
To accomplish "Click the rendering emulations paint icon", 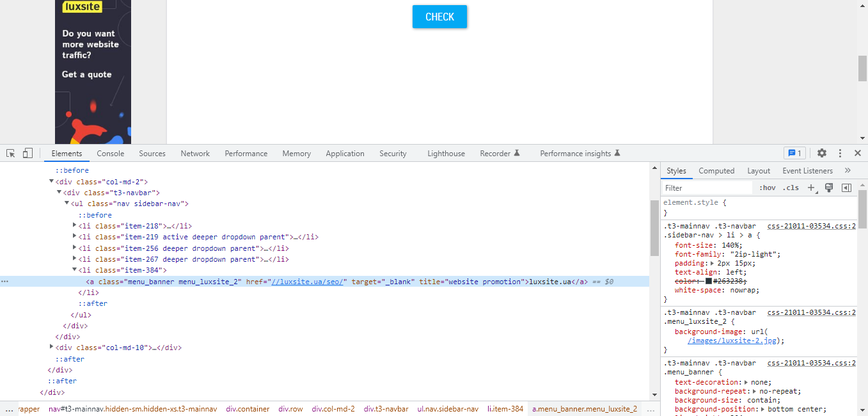I will point(828,188).
